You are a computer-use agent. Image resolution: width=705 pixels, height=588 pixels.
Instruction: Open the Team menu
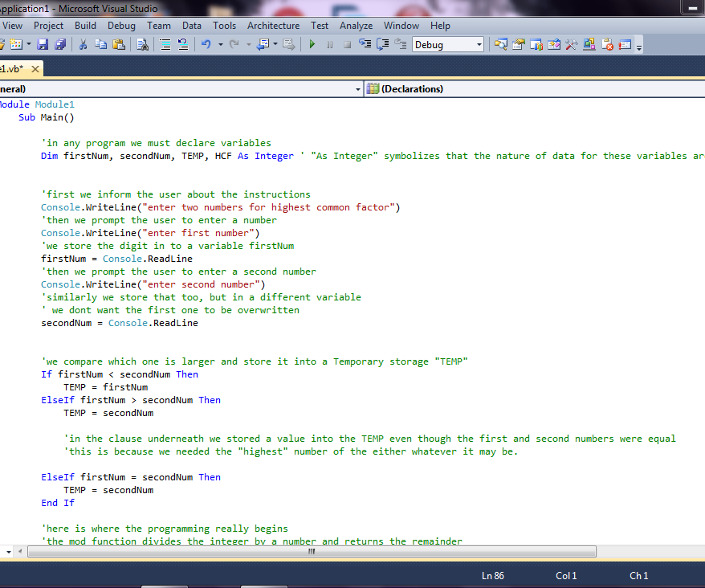click(x=159, y=26)
